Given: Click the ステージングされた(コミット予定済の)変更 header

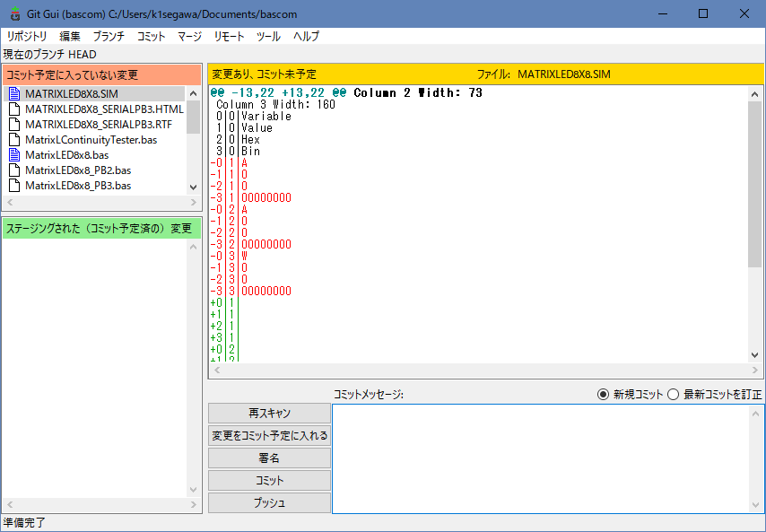Looking at the screenshot, I should [x=101, y=229].
